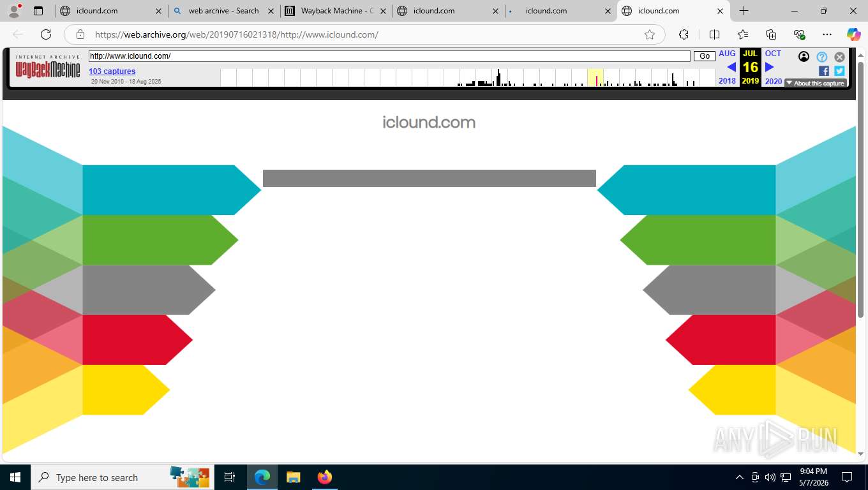Click the gray search bar on page
This screenshot has width=868, height=490.
(x=430, y=178)
